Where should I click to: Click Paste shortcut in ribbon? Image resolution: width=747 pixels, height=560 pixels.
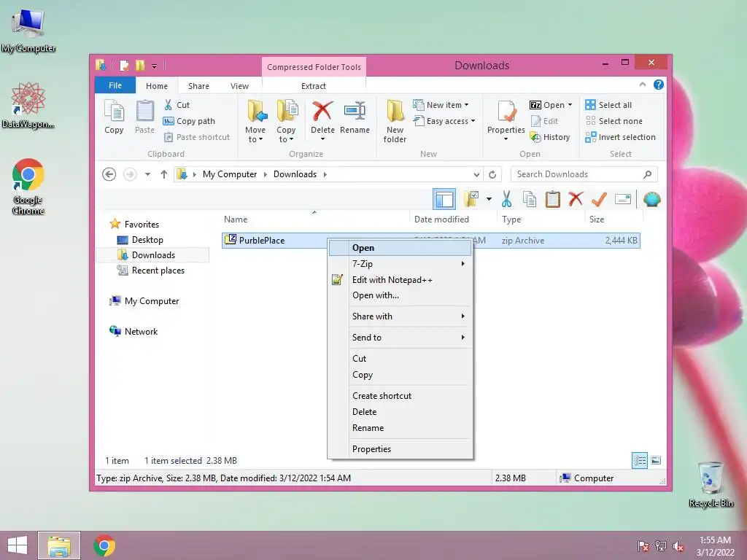[197, 137]
